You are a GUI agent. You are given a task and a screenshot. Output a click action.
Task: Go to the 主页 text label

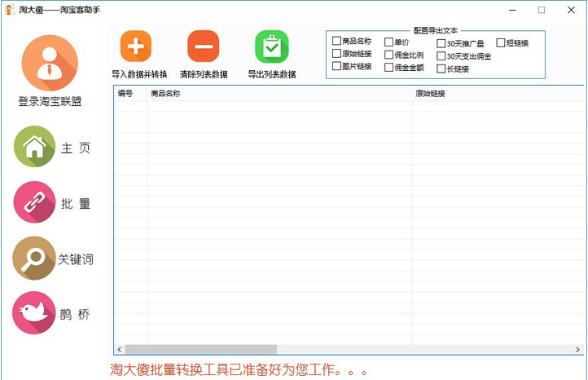tap(76, 148)
